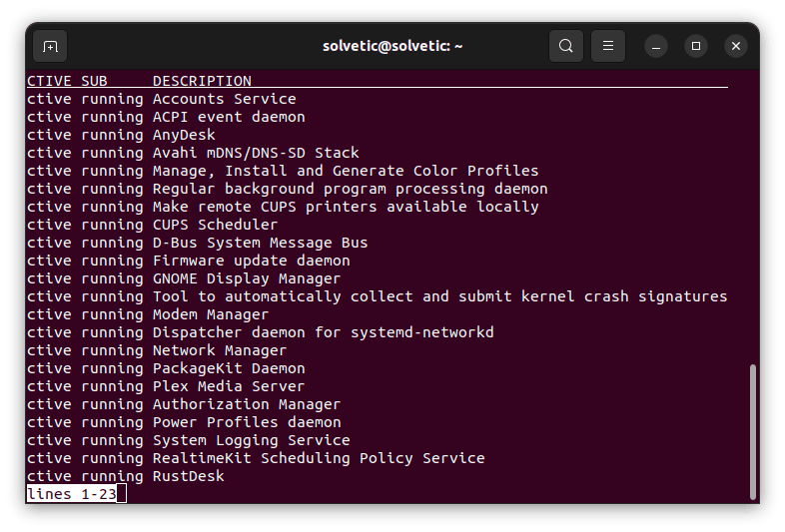Screen dimensions: 785x532
Task: Click the vertical scrollbar thumb
Action: pyautogui.click(x=752, y=431)
